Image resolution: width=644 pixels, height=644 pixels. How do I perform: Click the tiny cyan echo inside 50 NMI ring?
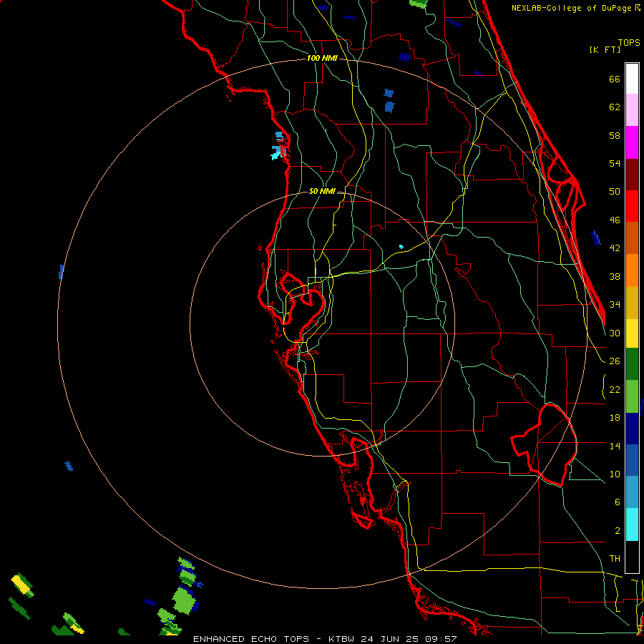401,247
